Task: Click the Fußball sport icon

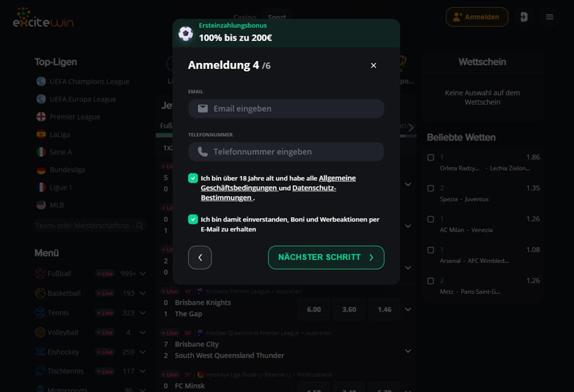Action: click(40, 274)
